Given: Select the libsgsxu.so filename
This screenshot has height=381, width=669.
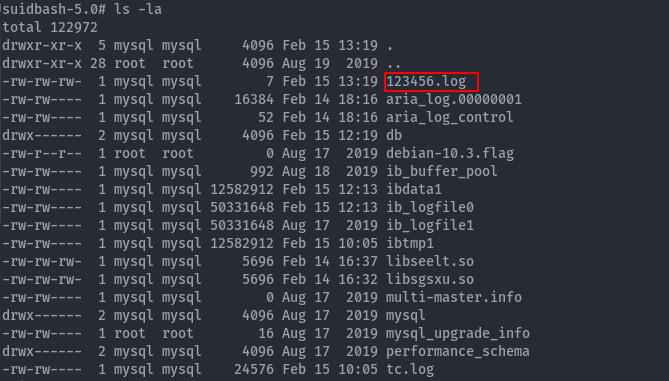Looking at the screenshot, I should [x=430, y=279].
